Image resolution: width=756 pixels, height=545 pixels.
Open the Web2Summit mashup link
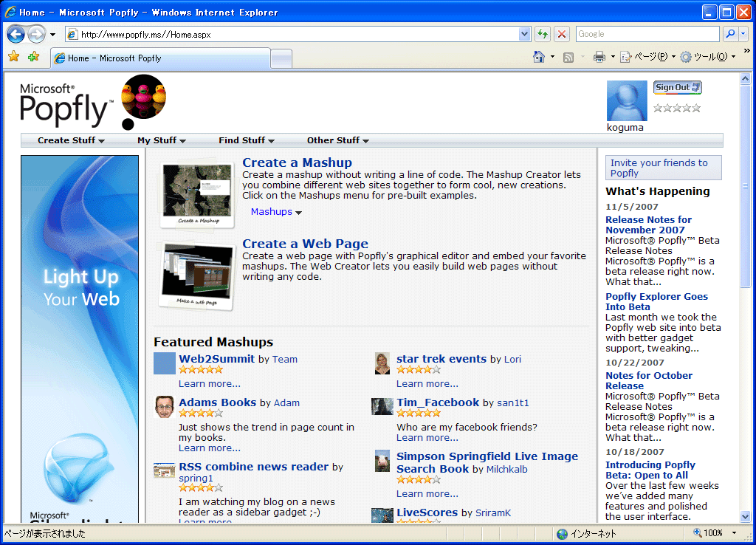coord(216,359)
